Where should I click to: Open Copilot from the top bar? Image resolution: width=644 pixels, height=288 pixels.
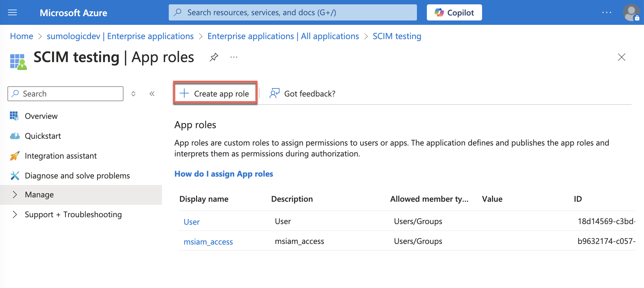pos(454,12)
